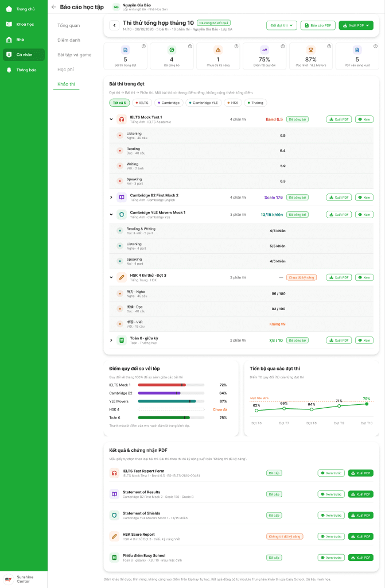Click the Cambridge B2 purple score bar

pos(160,393)
